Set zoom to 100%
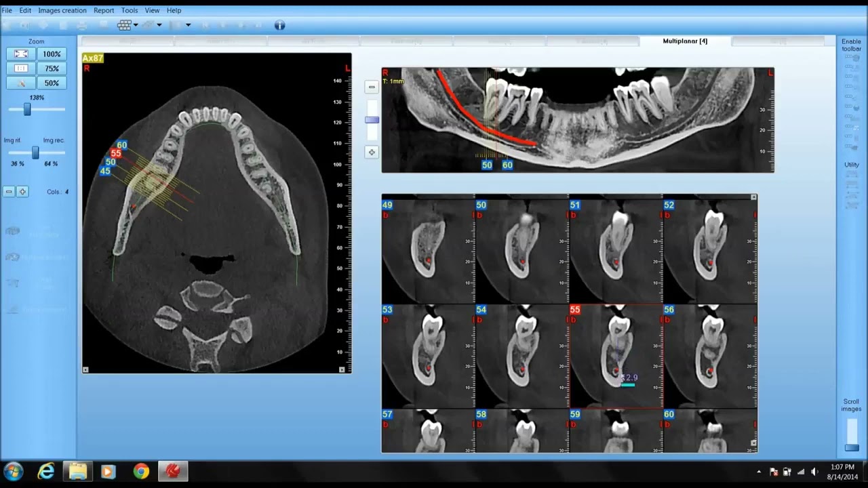This screenshot has height=488, width=868. (52, 54)
